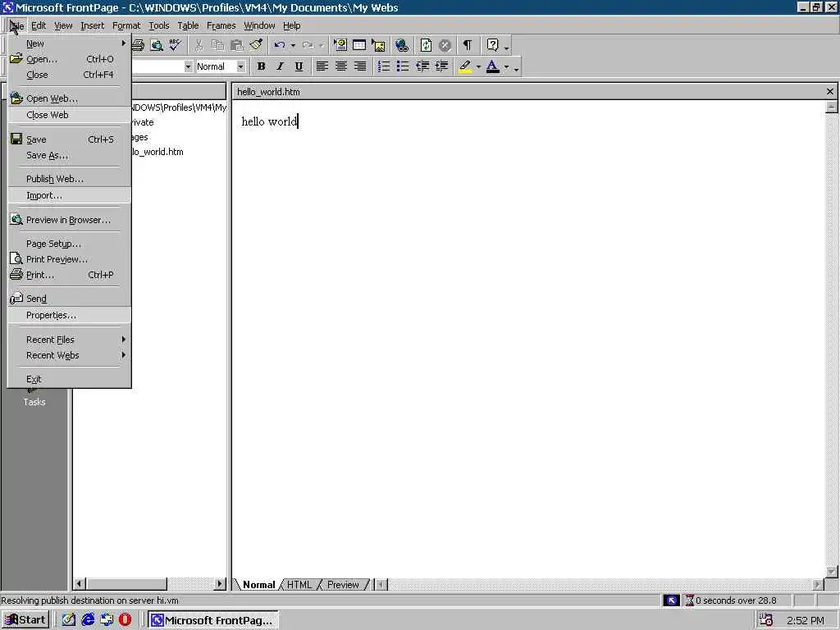Toggle Center alignment button
This screenshot has width=840, height=630.
pyautogui.click(x=341, y=66)
